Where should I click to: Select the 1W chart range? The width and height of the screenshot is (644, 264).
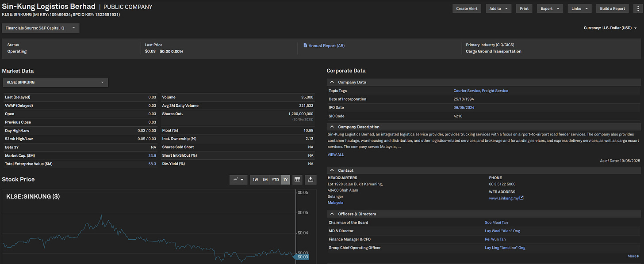pos(255,180)
